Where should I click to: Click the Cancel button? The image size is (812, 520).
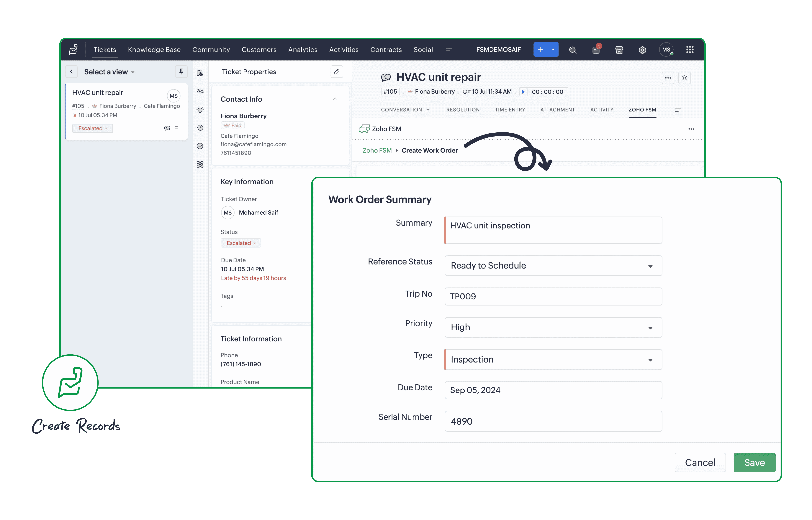[700, 462]
